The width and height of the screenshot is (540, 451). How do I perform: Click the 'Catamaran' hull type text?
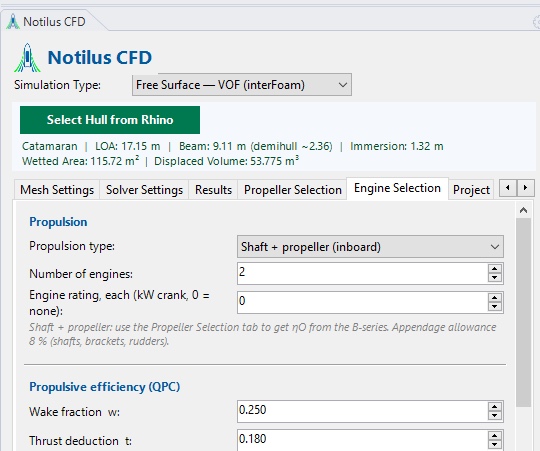coord(50,146)
